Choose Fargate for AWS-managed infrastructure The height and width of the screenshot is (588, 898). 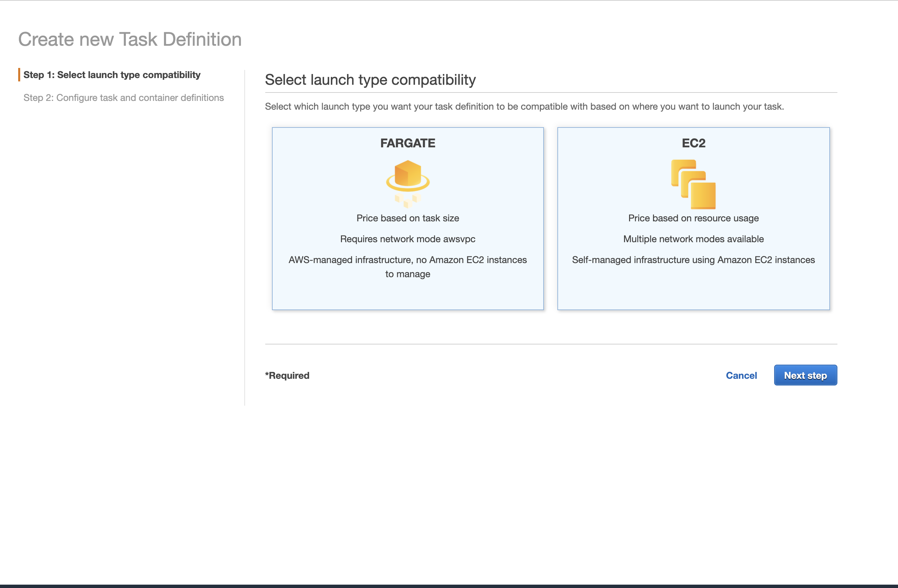408,266
